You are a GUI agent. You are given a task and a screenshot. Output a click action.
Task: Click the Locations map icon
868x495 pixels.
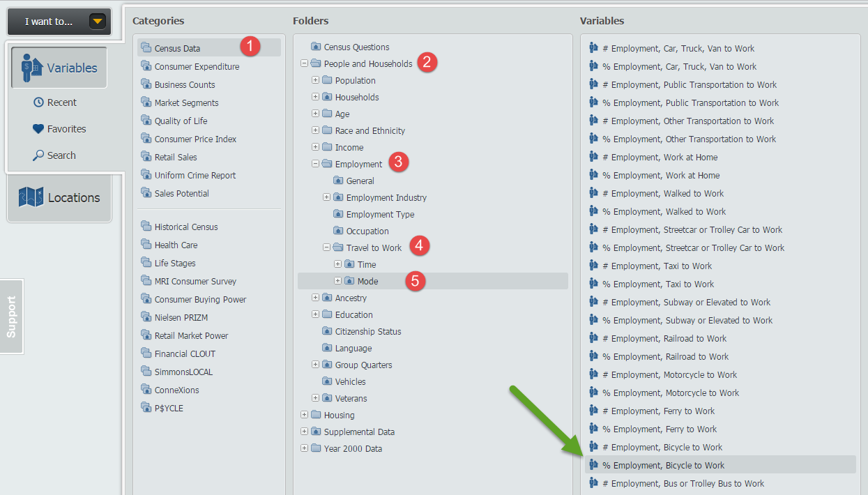point(31,197)
